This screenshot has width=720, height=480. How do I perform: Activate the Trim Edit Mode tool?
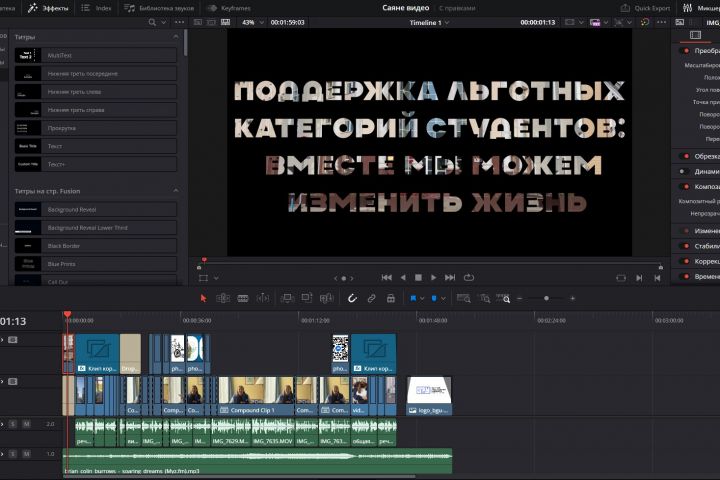[223, 299]
